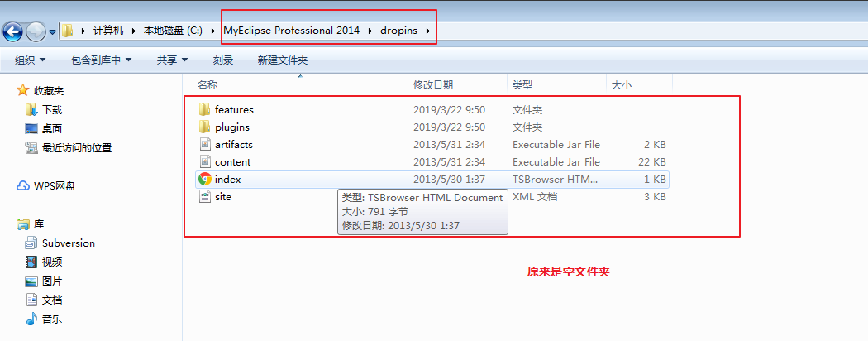Select 收藏夹 in the navigation pane
Image resolution: width=868 pixels, height=341 pixels.
pos(49,90)
